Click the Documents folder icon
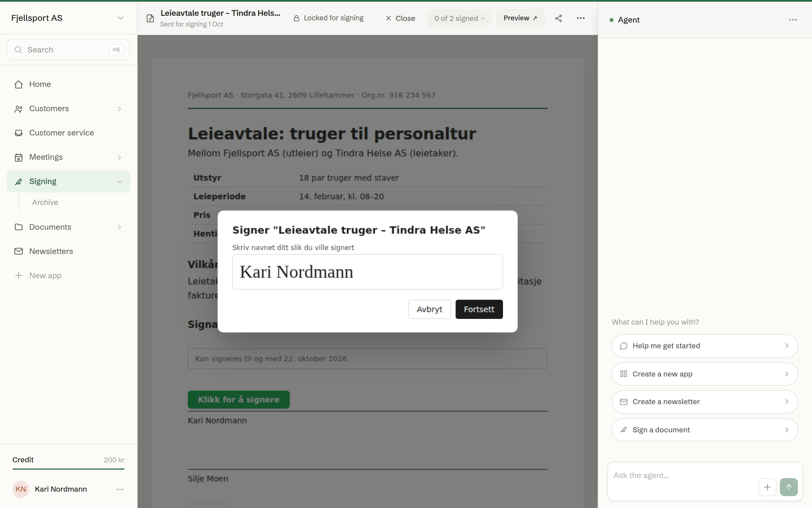This screenshot has height=508, width=812. (18, 227)
